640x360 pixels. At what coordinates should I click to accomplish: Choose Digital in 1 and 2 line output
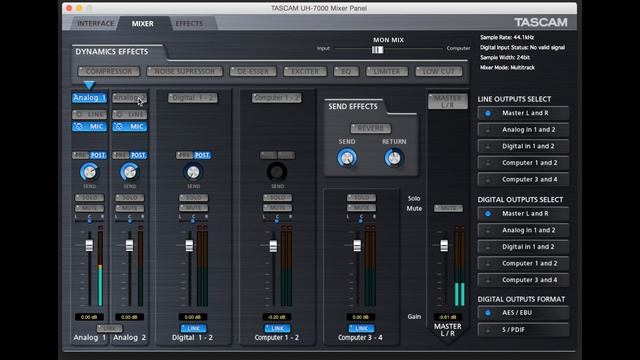(x=523, y=146)
